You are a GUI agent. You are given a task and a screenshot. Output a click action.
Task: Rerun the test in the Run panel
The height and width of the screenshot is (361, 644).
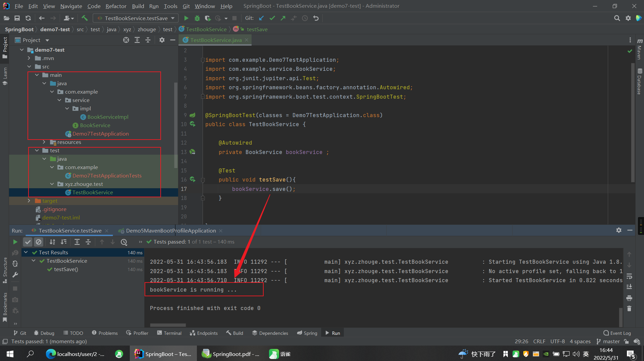(x=15, y=242)
